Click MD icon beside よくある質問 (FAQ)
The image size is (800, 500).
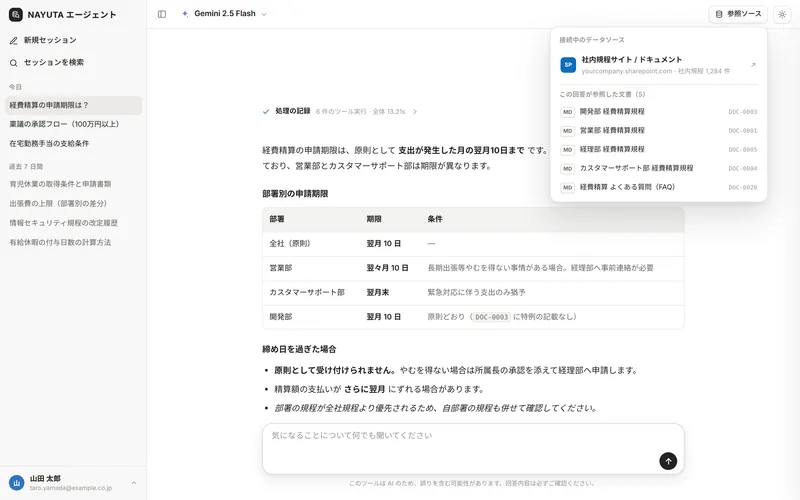(567, 188)
